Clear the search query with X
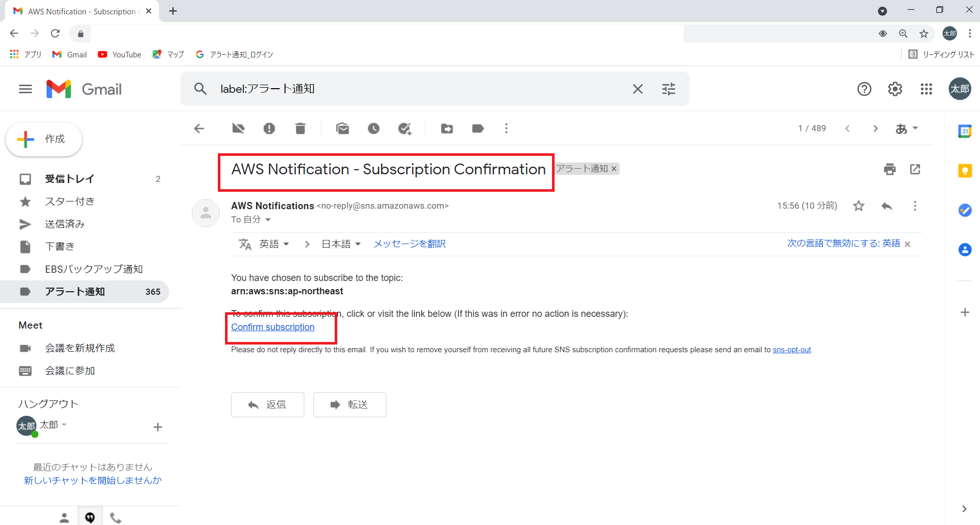 (638, 89)
